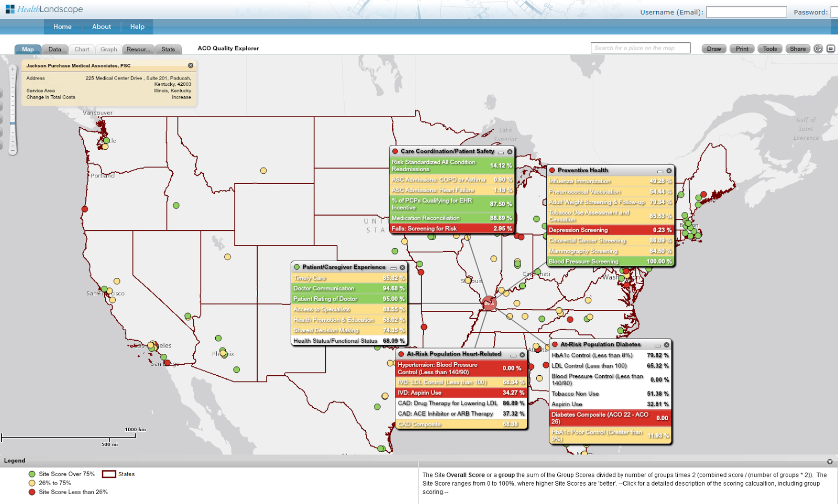Image resolution: width=838 pixels, height=504 pixels.
Task: Open the About menu
Action: click(101, 27)
